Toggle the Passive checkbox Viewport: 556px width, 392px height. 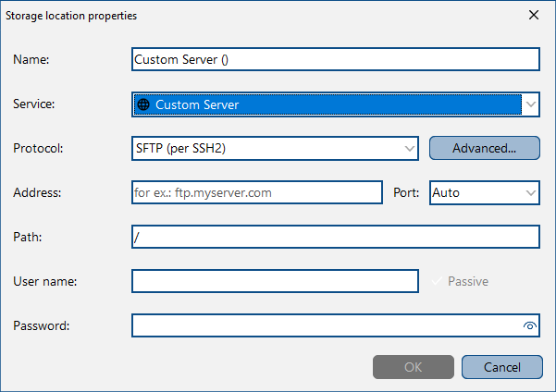[437, 281]
